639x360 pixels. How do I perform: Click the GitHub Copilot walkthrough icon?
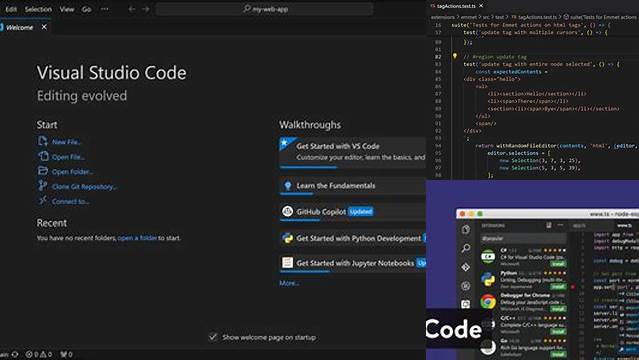(287, 211)
